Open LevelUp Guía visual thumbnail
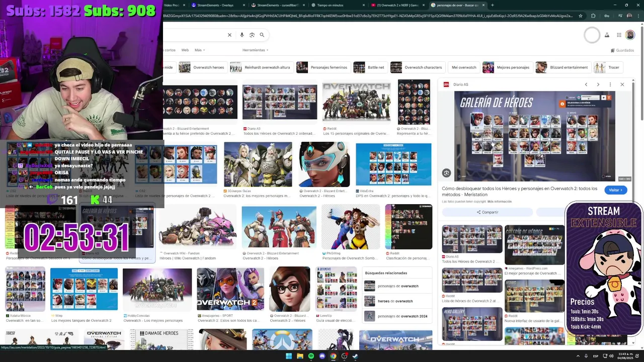The image size is (644, 362). (336, 289)
